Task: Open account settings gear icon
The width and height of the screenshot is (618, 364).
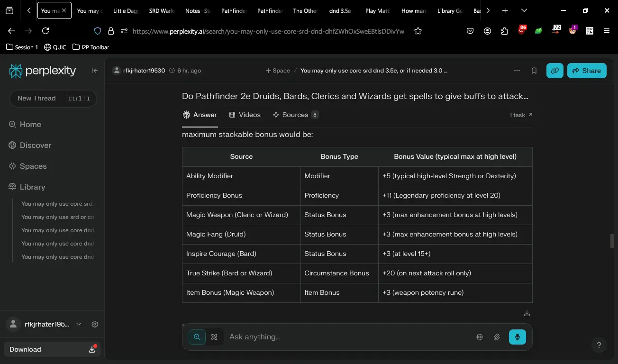Action: pyautogui.click(x=95, y=324)
